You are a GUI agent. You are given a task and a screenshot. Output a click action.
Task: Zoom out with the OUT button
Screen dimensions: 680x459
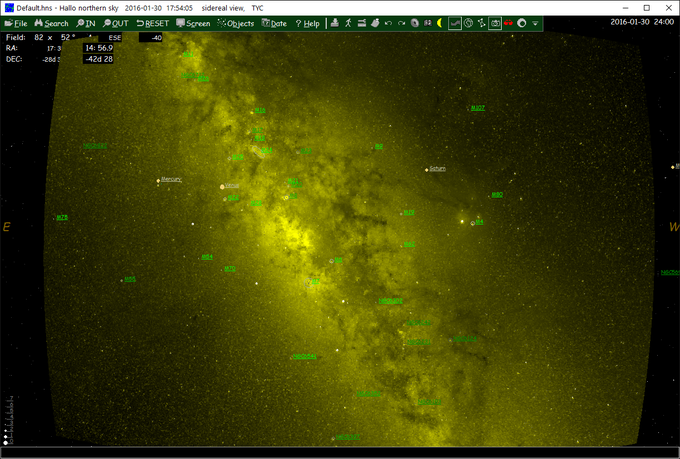tap(116, 23)
